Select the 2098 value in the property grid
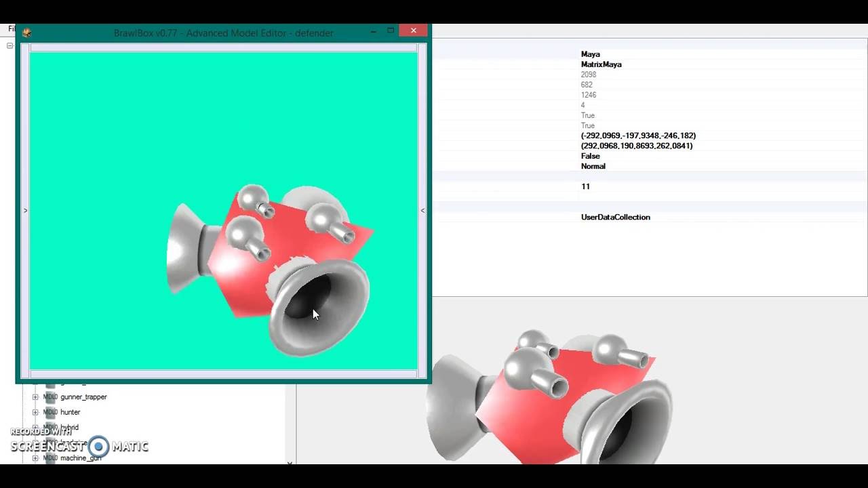This screenshot has width=868, height=488. point(589,75)
